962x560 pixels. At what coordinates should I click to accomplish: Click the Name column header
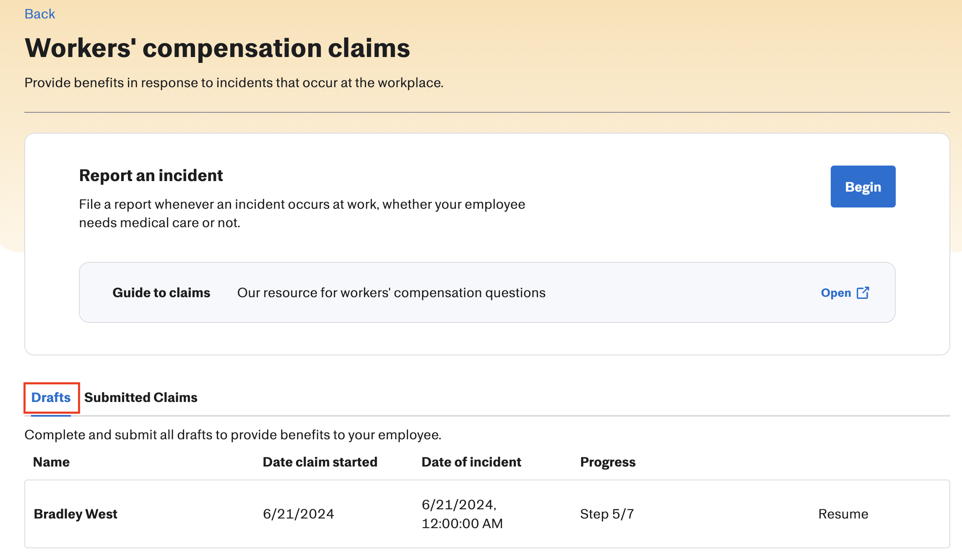click(x=51, y=462)
